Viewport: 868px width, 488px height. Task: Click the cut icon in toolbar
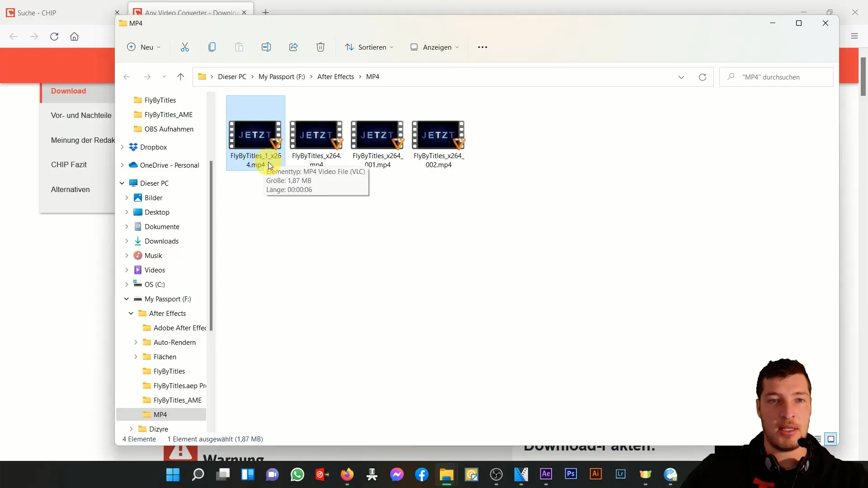point(185,47)
